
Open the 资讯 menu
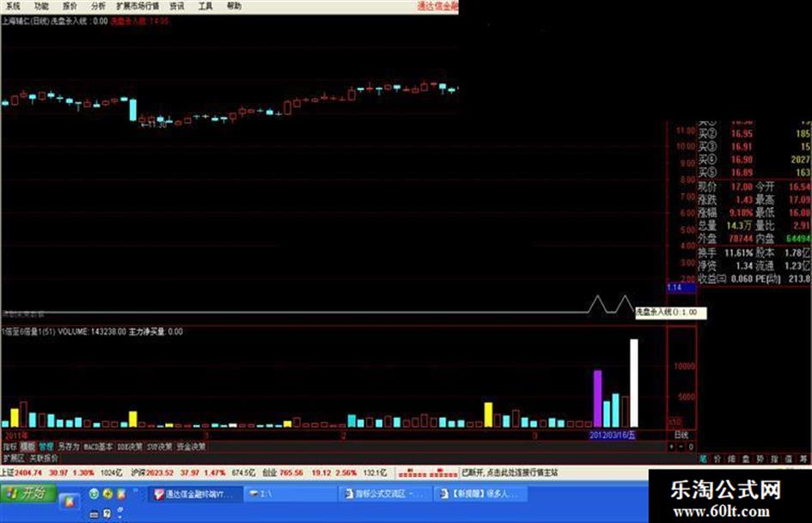[x=177, y=6]
